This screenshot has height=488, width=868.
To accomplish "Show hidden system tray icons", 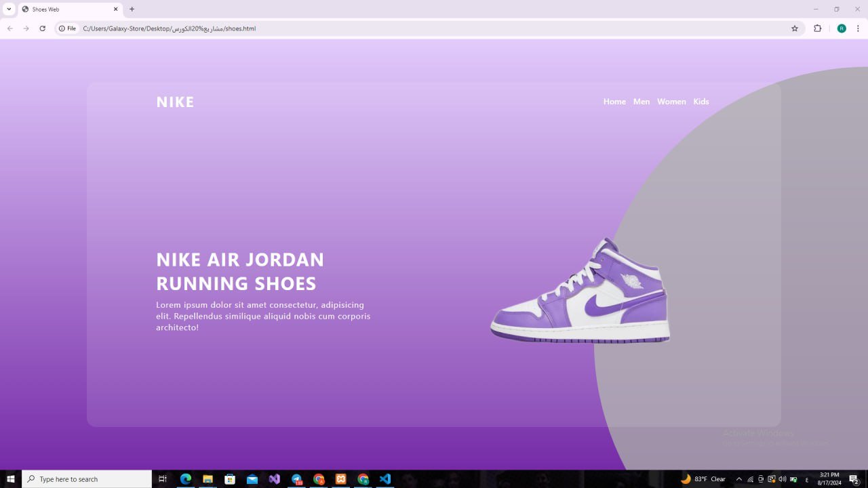I will pos(739,479).
